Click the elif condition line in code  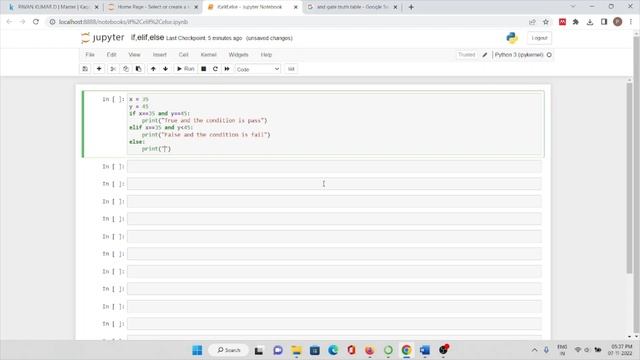coord(161,127)
